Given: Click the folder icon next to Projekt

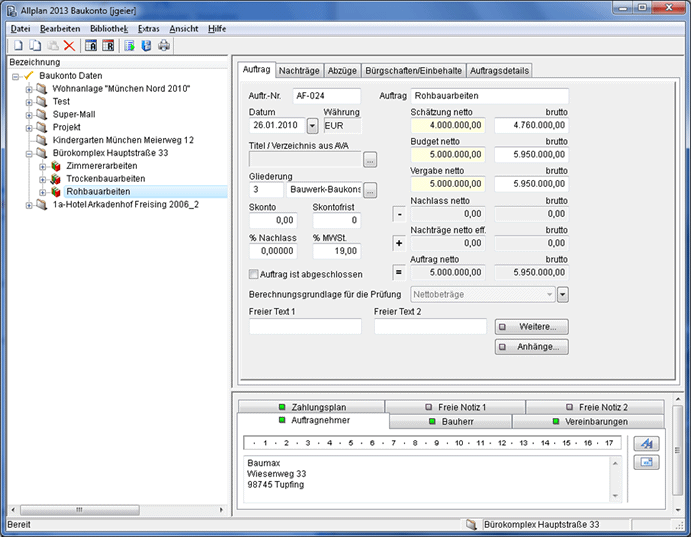Looking at the screenshot, I should [x=42, y=127].
